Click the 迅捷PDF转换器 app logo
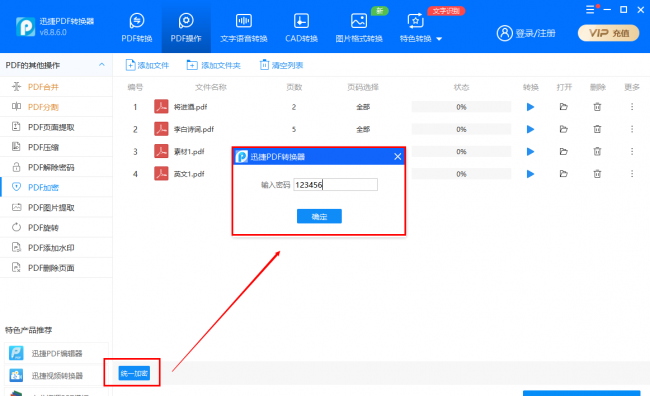The image size is (650, 396). (x=25, y=27)
